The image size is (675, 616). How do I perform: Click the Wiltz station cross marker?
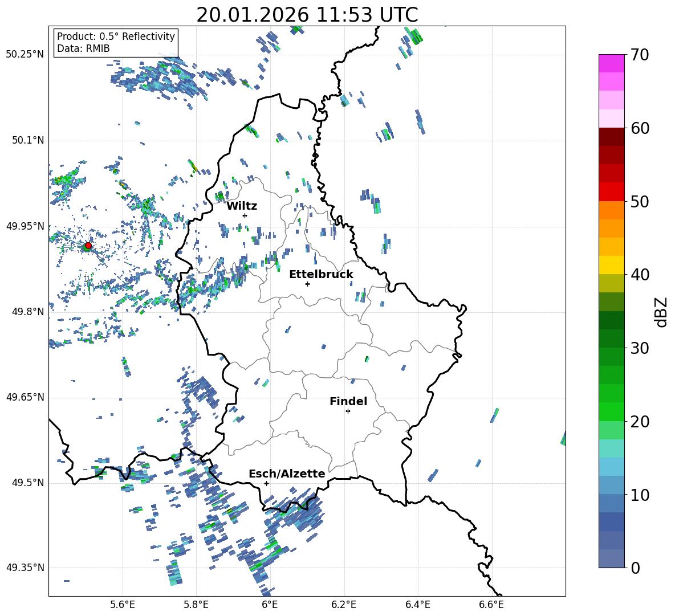click(x=245, y=215)
